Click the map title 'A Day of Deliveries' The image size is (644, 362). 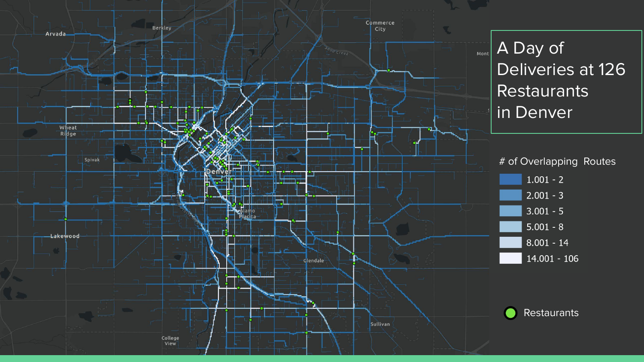(530, 48)
